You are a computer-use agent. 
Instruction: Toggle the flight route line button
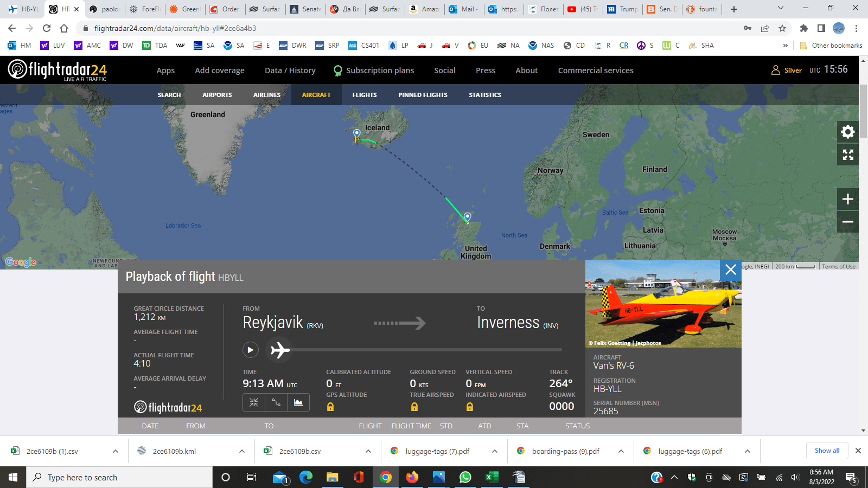click(x=276, y=402)
